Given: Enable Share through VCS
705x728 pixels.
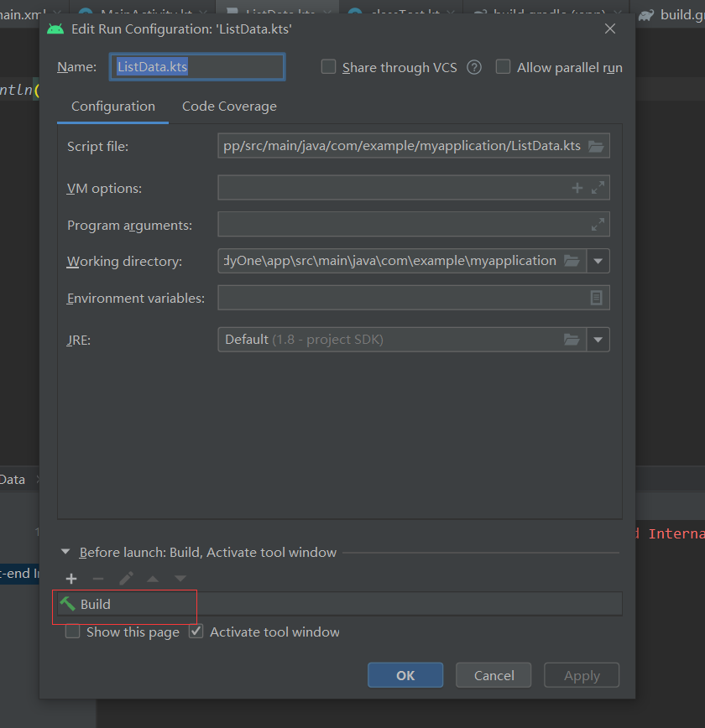Looking at the screenshot, I should click(x=328, y=67).
